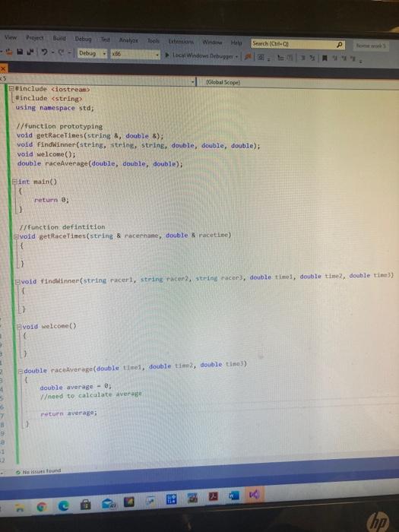The image size is (399, 532).
Task: Open the Local Windows Debugger dropdown arrow
Action: [236, 56]
